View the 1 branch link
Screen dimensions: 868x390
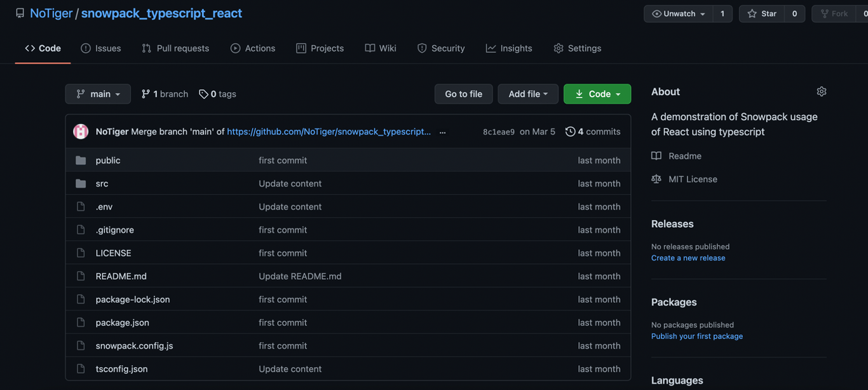[165, 94]
